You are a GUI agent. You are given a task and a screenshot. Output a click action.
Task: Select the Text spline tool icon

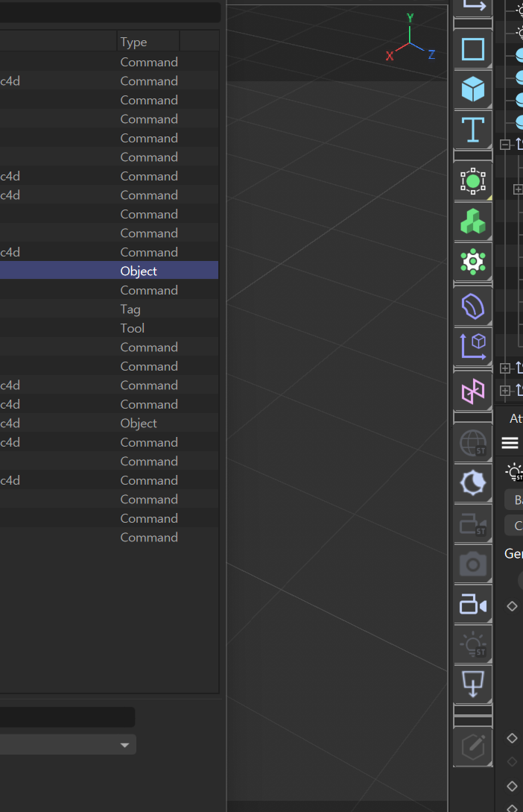(x=473, y=129)
